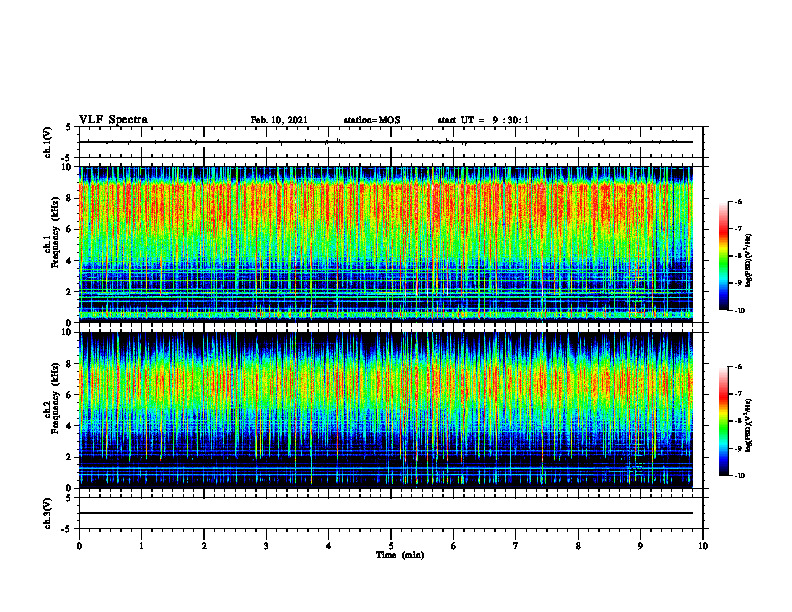Viewport: 792px width, 612px height.
Task: Click the "VLF Spectra" plot title
Action: coord(113,120)
